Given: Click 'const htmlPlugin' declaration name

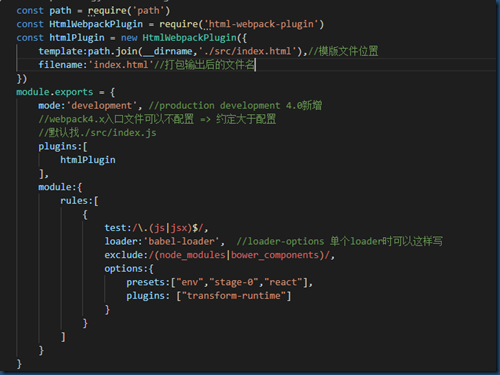Looking at the screenshot, I should tap(77, 38).
